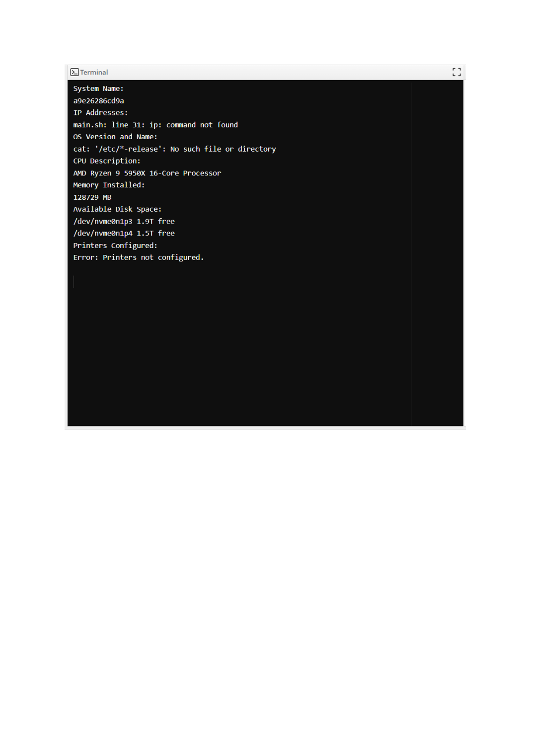Click the /dev/nvme0n1p4 1.5T free line
The image size is (534, 756).
[x=124, y=233]
